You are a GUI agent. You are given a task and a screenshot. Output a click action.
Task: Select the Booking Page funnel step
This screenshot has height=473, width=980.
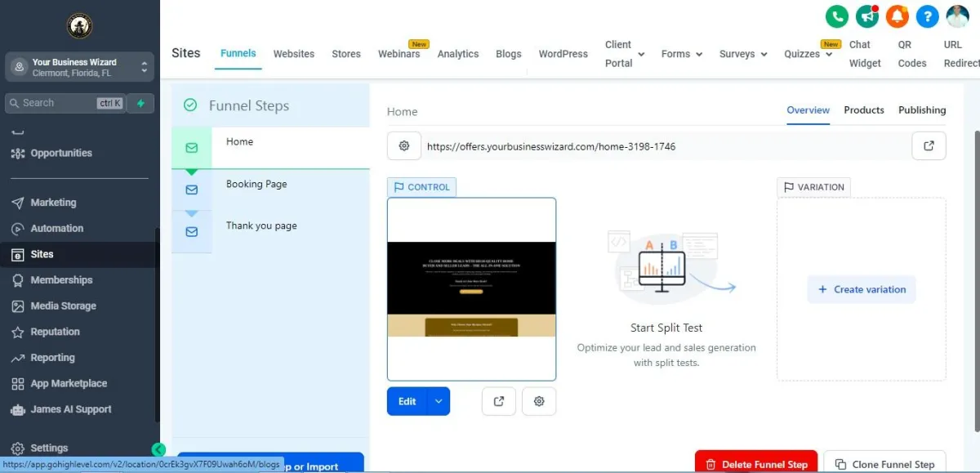tap(270, 190)
